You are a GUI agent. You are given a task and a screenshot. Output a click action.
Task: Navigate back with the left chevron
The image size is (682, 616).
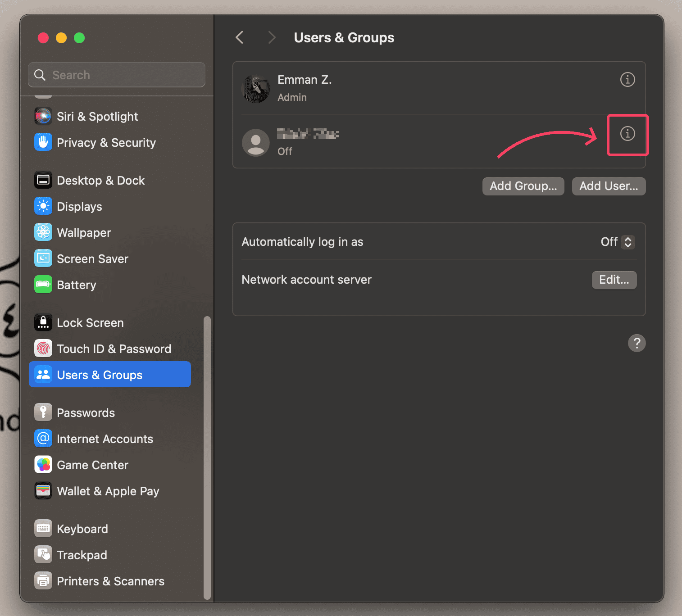pos(240,37)
